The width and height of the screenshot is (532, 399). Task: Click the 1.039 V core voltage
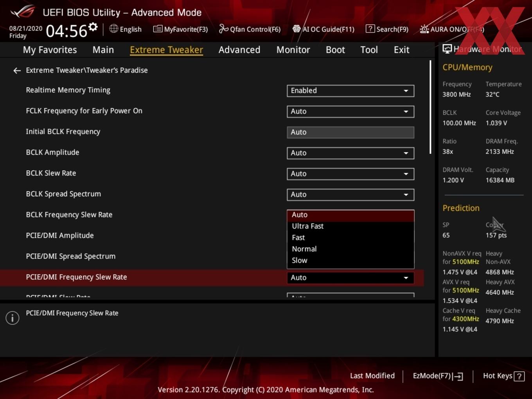496,123
